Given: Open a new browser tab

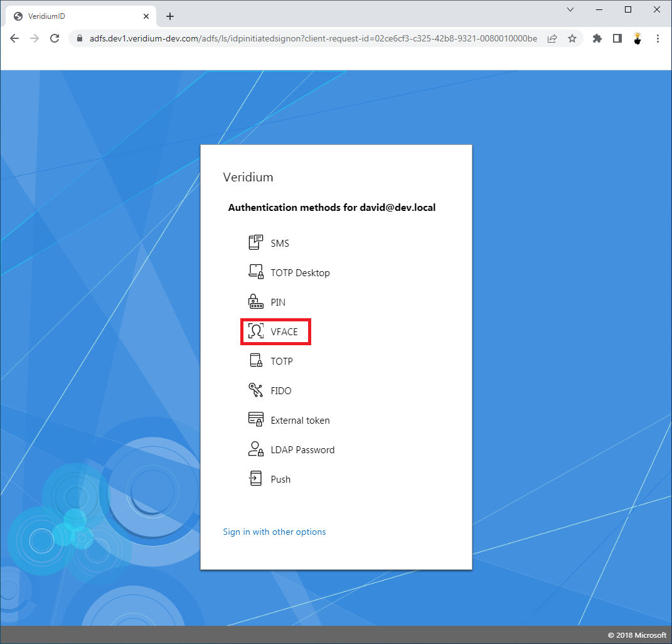Looking at the screenshot, I should [169, 16].
